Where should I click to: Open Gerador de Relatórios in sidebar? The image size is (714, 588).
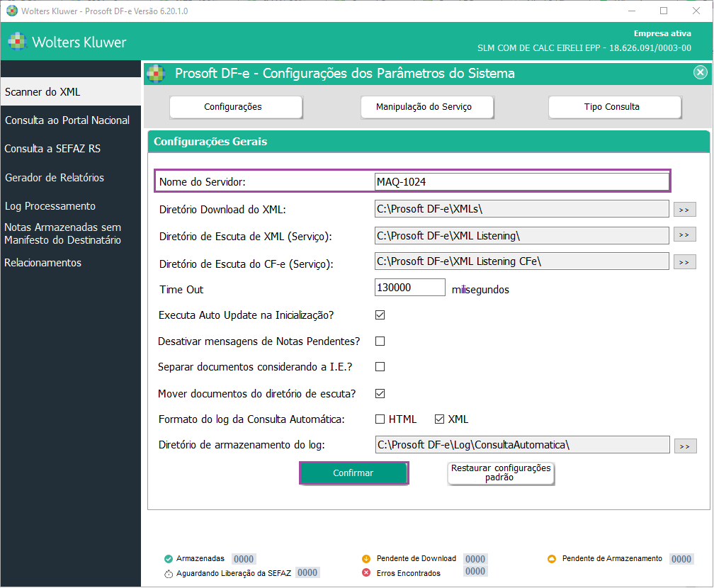[x=55, y=178]
